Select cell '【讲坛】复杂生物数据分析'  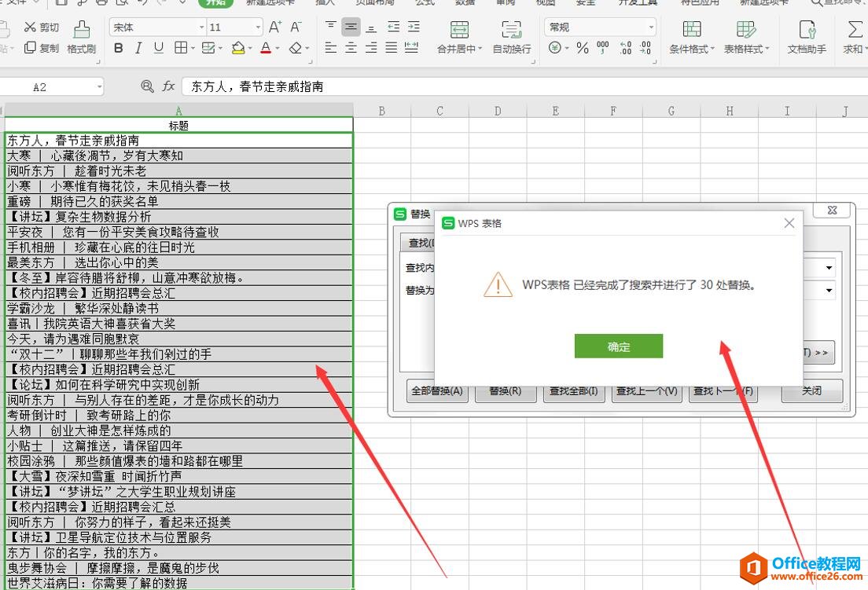coord(178,217)
